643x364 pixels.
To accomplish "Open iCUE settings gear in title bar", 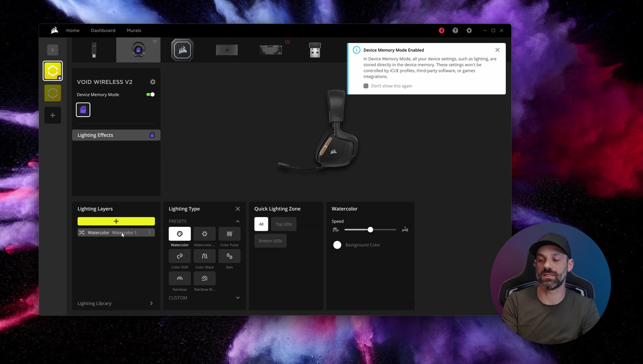I will coord(469,30).
